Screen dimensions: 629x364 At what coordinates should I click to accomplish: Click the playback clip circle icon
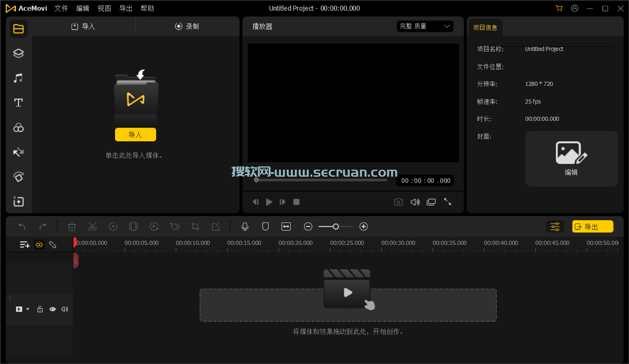coord(154,226)
